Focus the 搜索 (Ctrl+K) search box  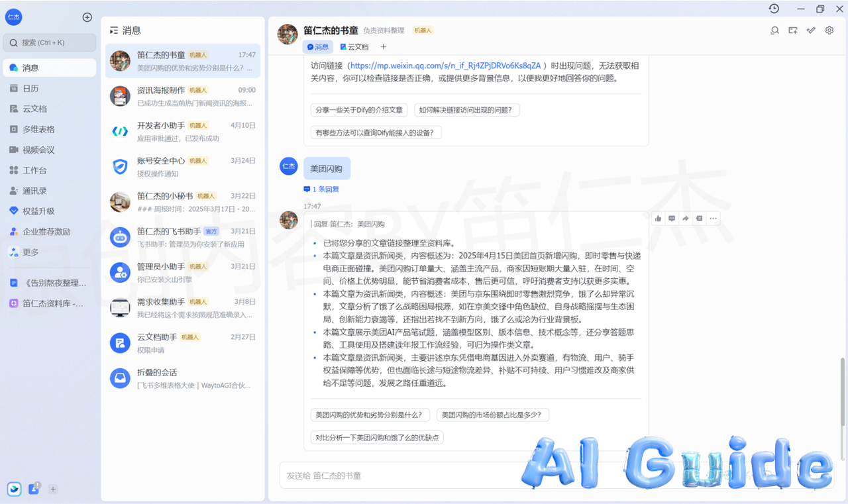(50, 42)
